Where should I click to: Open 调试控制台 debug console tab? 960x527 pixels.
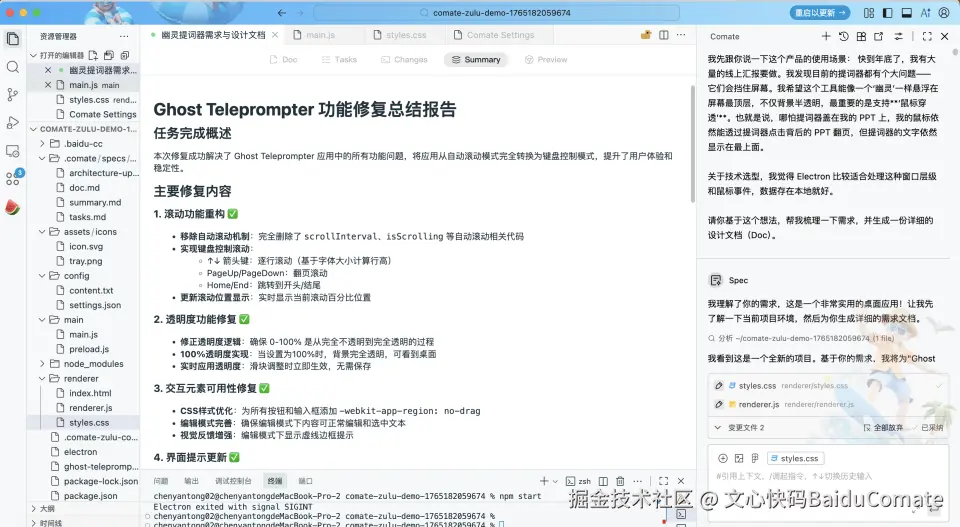(x=233, y=481)
